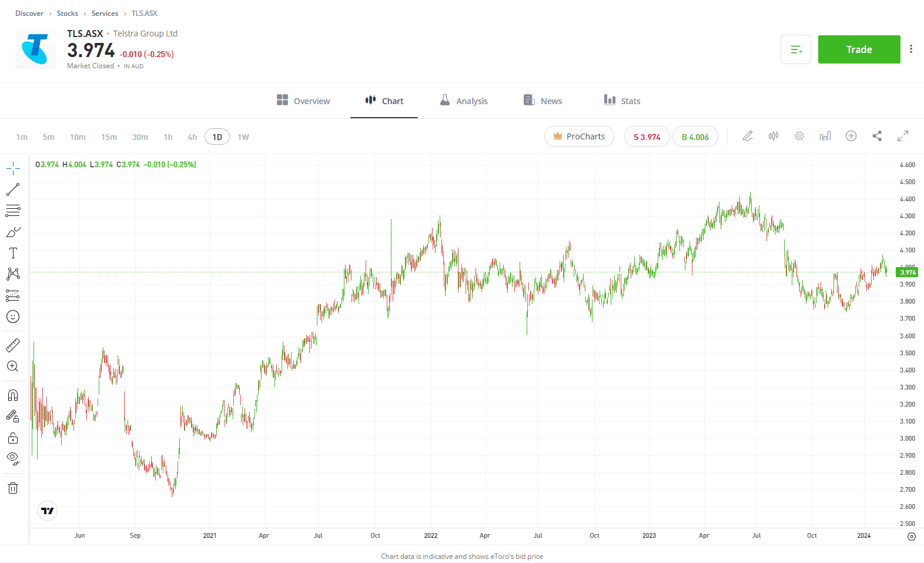Open the Fibonacci retracement tool
Viewport: 924px width, 563px height.
(13, 211)
